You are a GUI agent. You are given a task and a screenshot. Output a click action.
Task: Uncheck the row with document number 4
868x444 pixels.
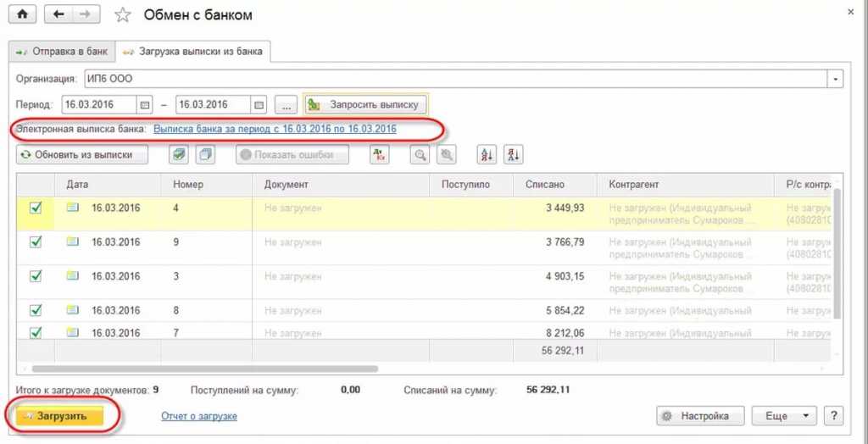coord(36,208)
